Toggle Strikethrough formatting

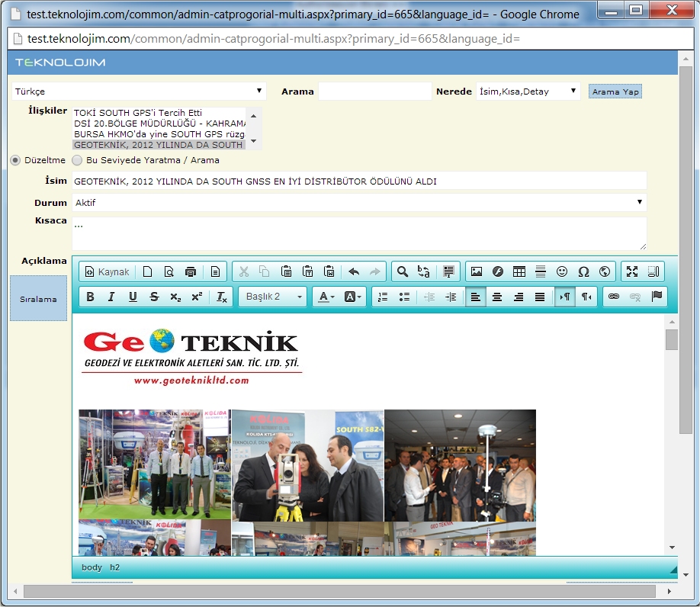click(x=154, y=297)
